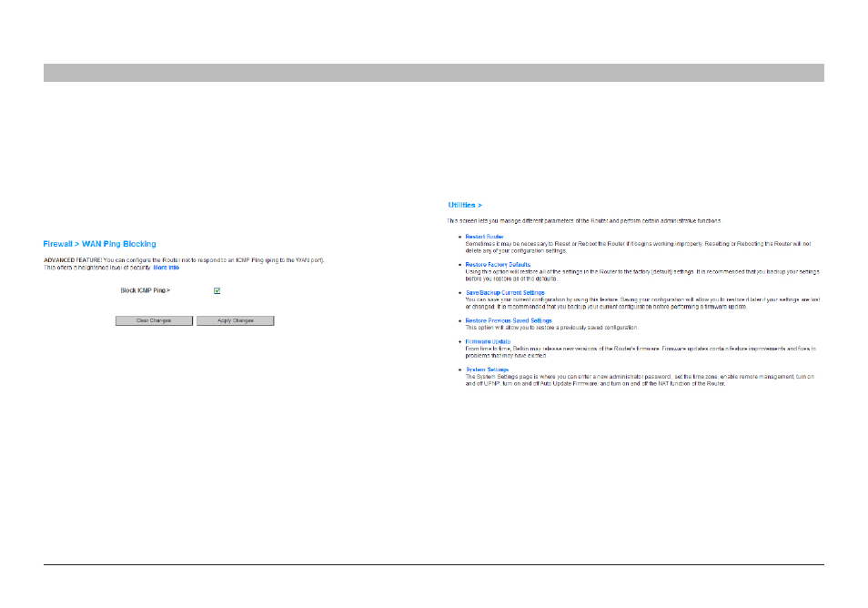Click the Block ICMP Ping > label
The image size is (868, 608).
145,290
